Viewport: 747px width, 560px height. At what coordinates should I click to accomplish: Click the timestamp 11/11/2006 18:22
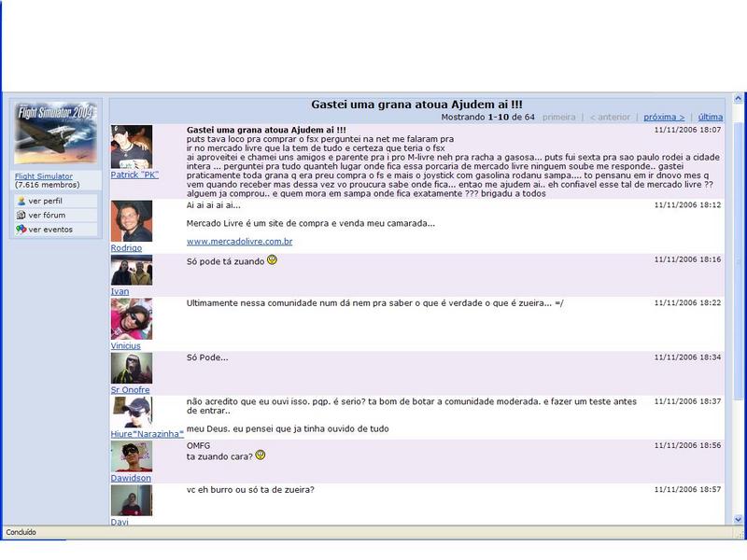click(687, 302)
